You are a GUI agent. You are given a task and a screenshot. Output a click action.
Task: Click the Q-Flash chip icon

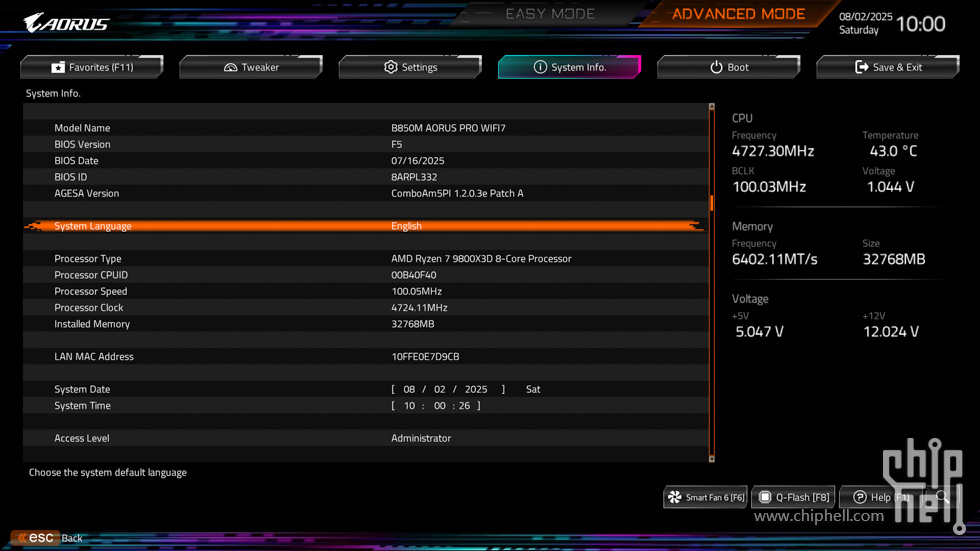coord(765,497)
